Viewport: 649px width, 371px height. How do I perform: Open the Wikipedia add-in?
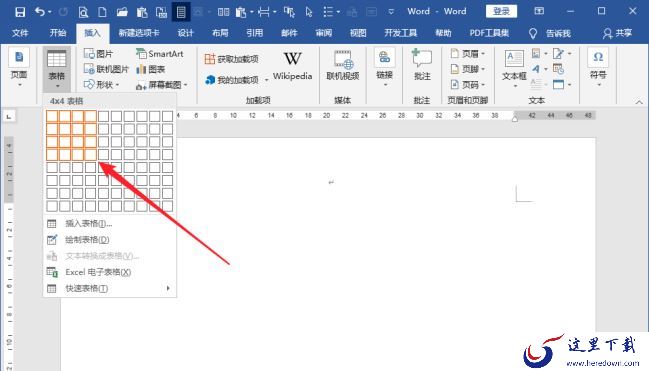click(292, 66)
